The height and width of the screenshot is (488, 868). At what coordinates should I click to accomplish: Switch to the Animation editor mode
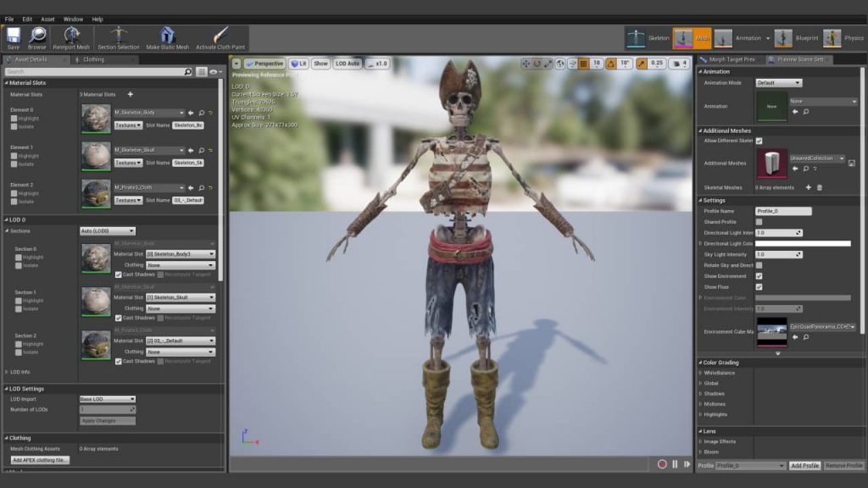click(x=738, y=38)
